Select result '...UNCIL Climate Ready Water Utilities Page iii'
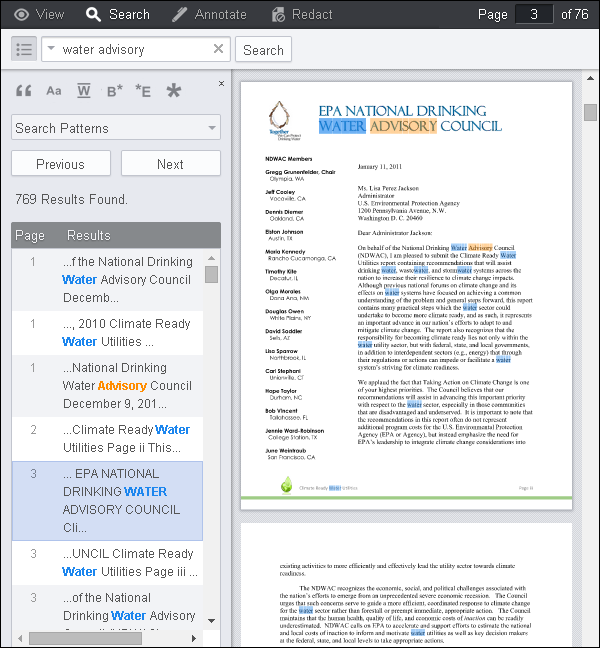This screenshot has width=600, height=648. click(107, 562)
